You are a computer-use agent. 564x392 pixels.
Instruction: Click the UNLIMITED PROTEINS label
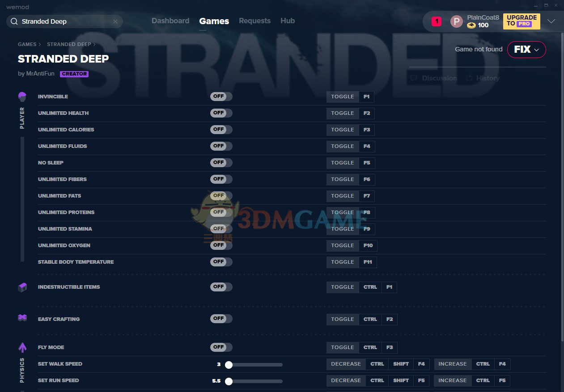pyautogui.click(x=66, y=212)
